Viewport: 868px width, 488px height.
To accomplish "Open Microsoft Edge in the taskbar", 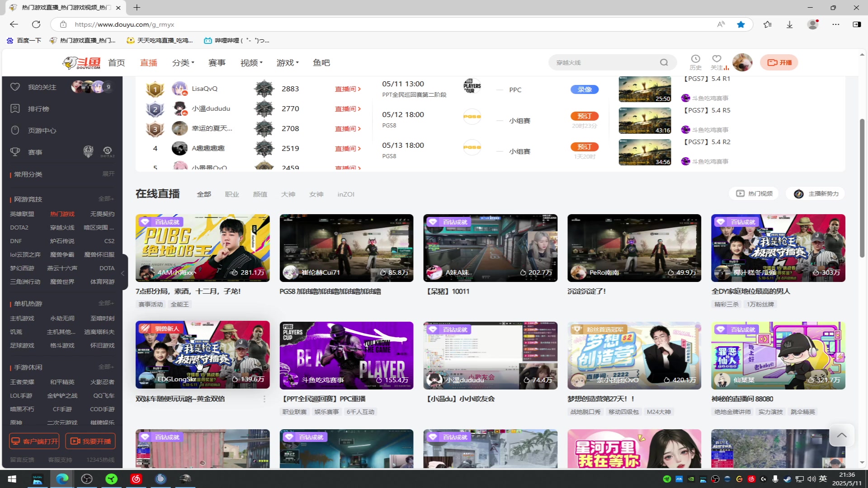I will click(x=62, y=479).
